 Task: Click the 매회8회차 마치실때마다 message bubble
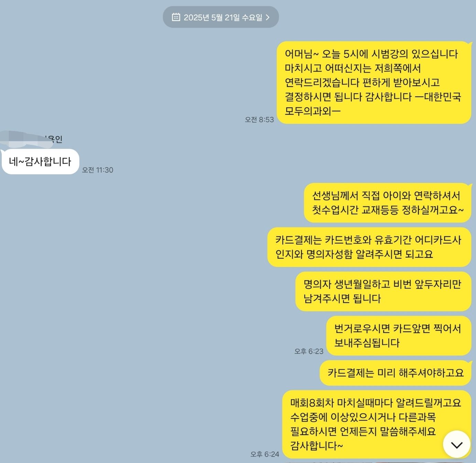pos(377,424)
